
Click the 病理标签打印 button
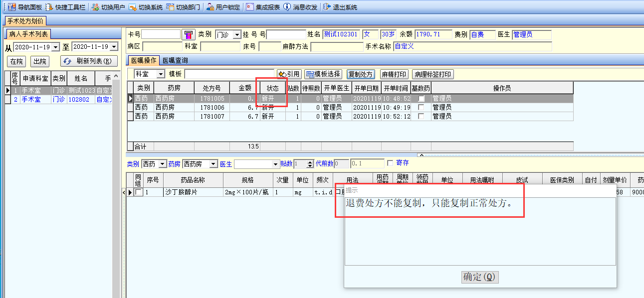tap(432, 74)
